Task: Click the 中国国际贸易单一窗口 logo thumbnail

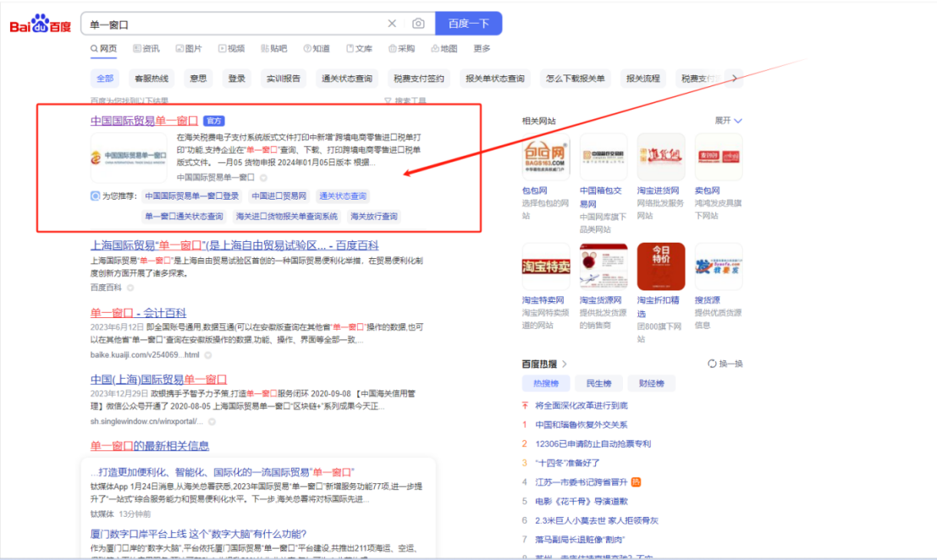Action: 130,157
